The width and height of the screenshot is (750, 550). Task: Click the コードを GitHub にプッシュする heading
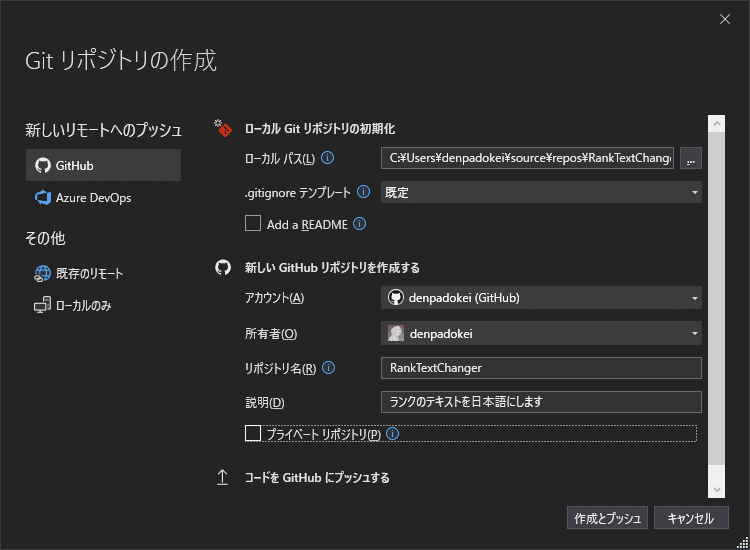point(317,477)
